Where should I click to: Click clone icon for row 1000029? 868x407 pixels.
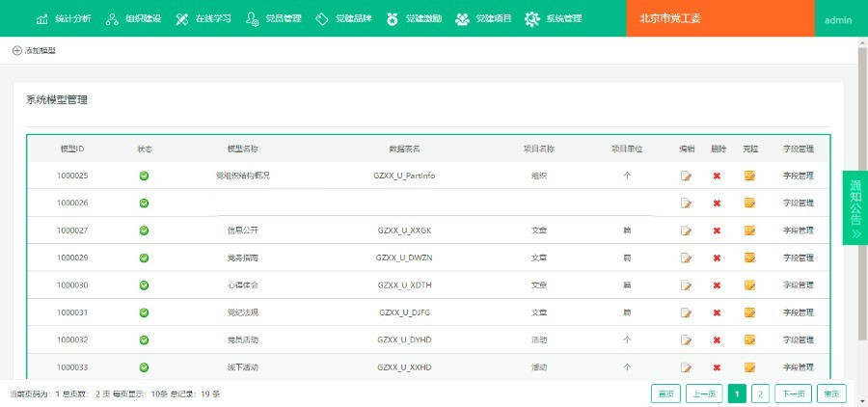(x=749, y=258)
